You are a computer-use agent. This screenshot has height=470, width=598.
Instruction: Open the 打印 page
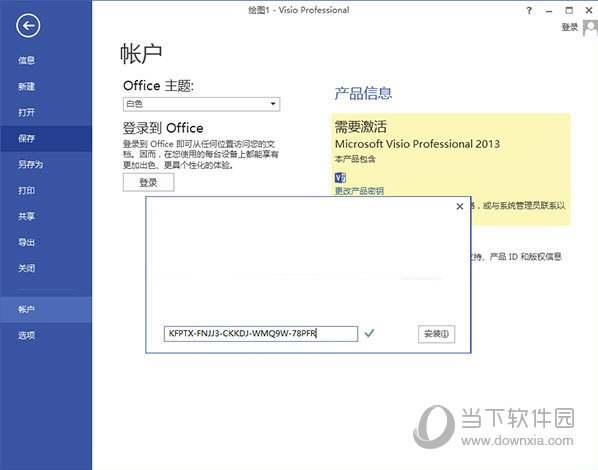tap(26, 190)
